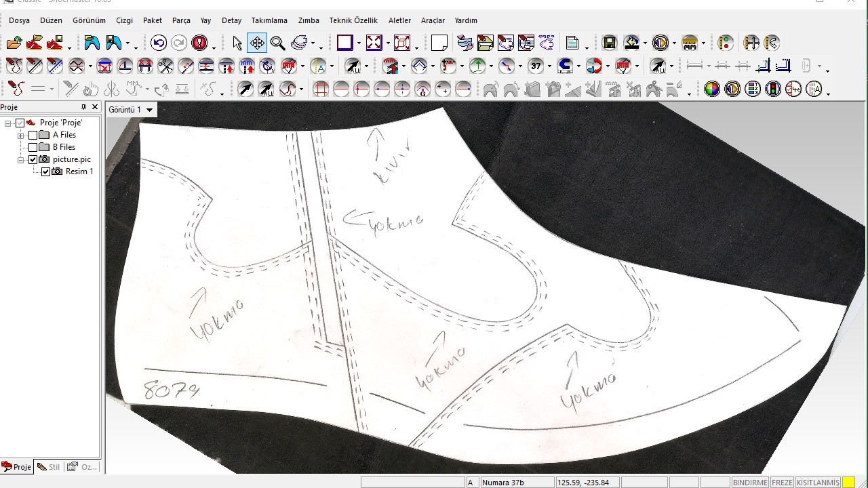Select the arrow pointer tool

coord(237,43)
